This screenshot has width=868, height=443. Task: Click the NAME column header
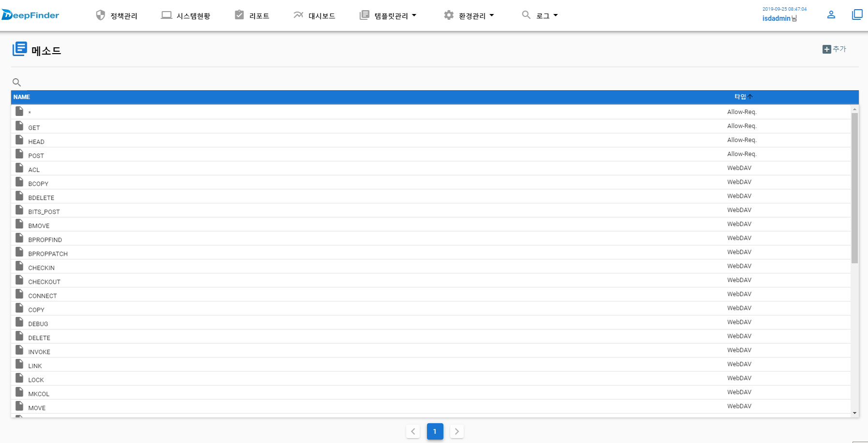pos(22,97)
